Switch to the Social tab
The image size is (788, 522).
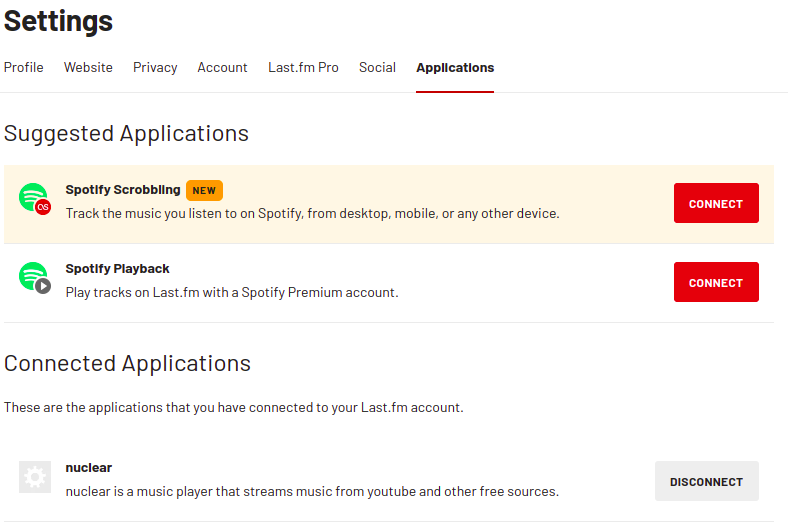pyautogui.click(x=377, y=67)
